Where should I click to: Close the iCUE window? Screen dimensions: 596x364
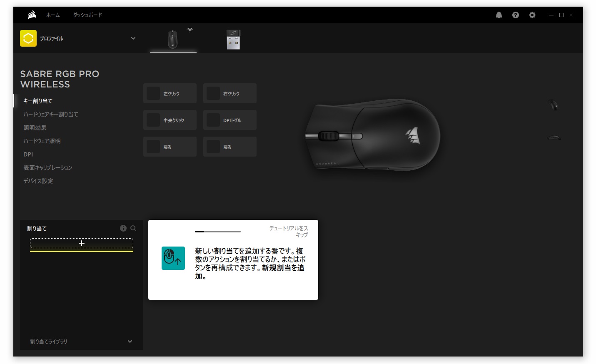(571, 15)
